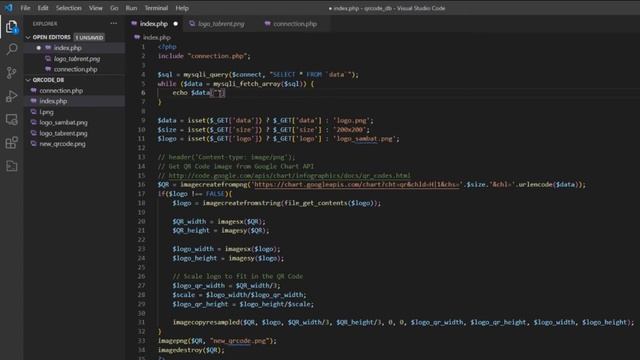Click the PHP icon on index.php tab

coord(134,24)
